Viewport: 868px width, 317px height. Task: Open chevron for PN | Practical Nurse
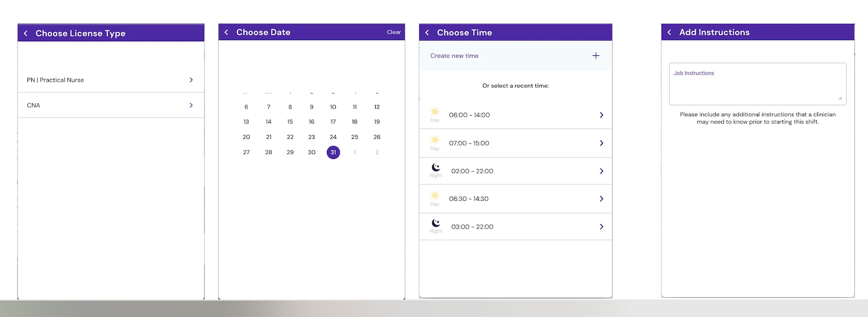pos(191,80)
